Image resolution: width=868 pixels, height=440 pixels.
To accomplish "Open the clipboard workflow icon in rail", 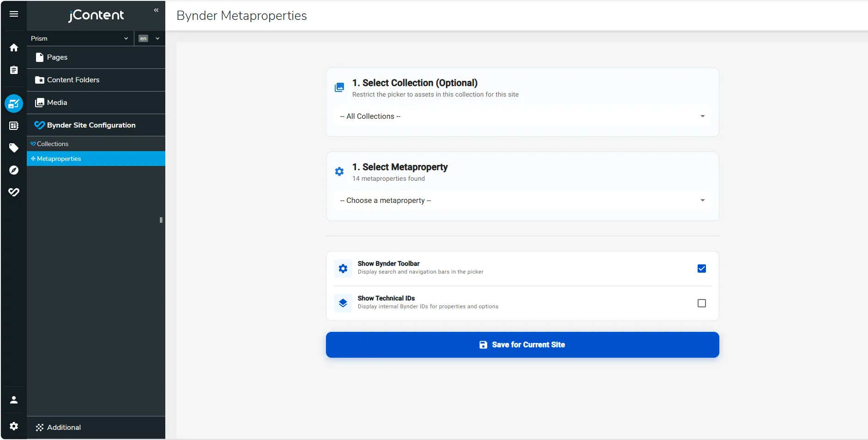I will (x=14, y=70).
